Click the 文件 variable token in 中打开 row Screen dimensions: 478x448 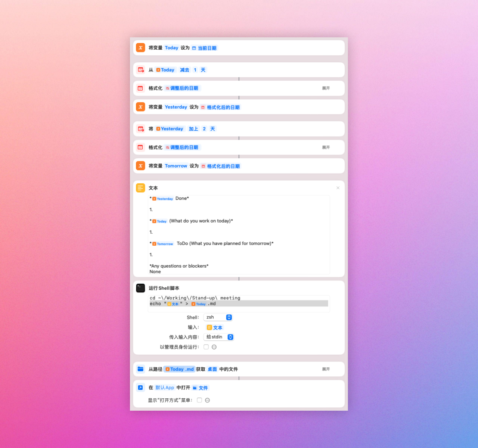(201, 388)
